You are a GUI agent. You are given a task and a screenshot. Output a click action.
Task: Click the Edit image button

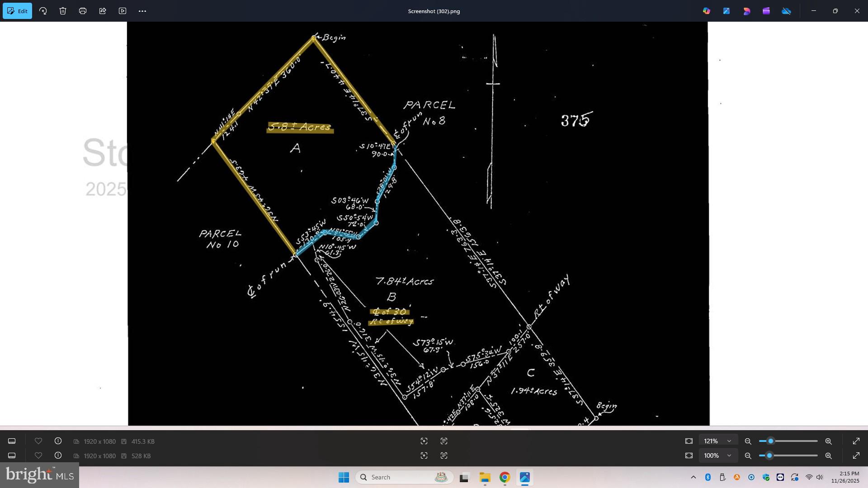point(17,11)
